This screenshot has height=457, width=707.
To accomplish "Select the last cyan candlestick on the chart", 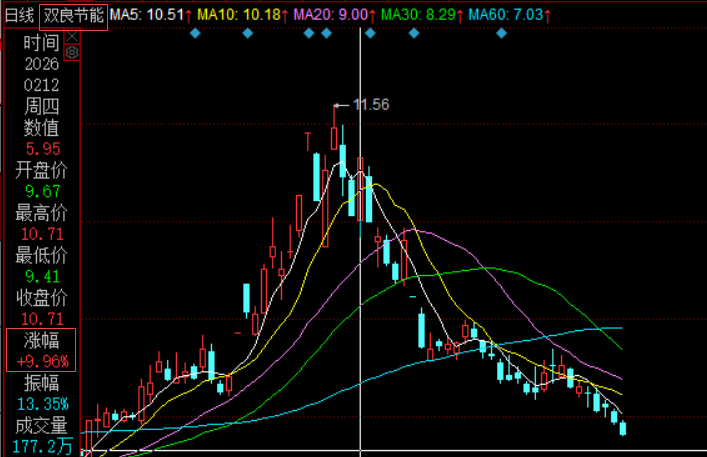I will tap(623, 428).
